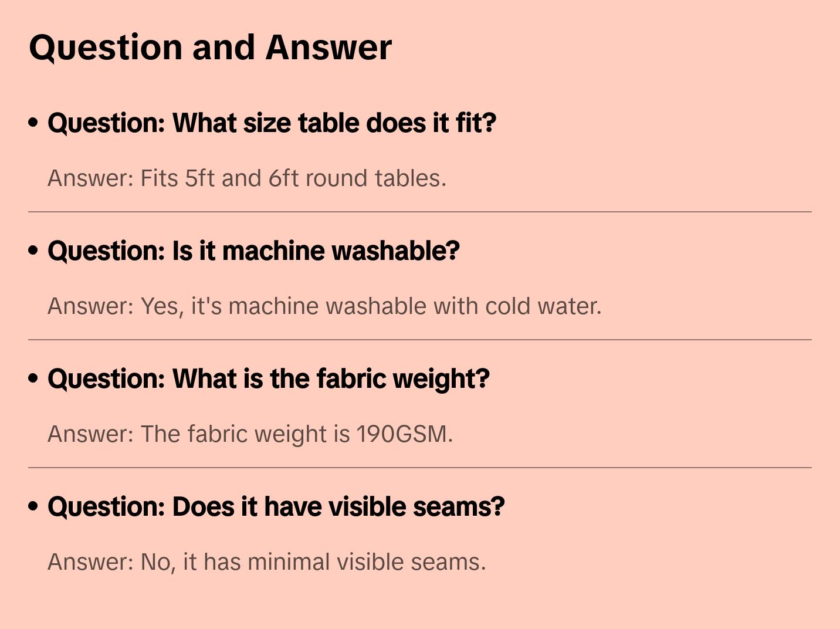
Task: Select the "What size table does it fit?" question
Action: (272, 123)
